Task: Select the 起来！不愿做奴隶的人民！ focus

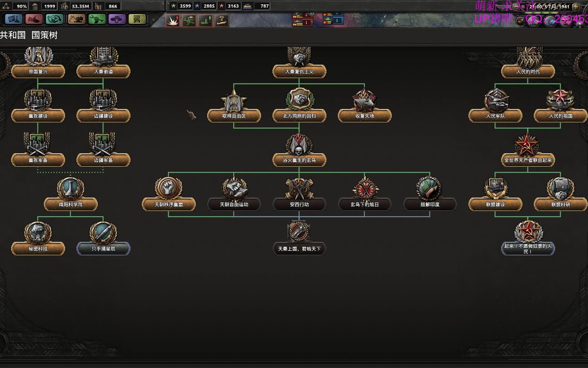Action: pos(528,248)
